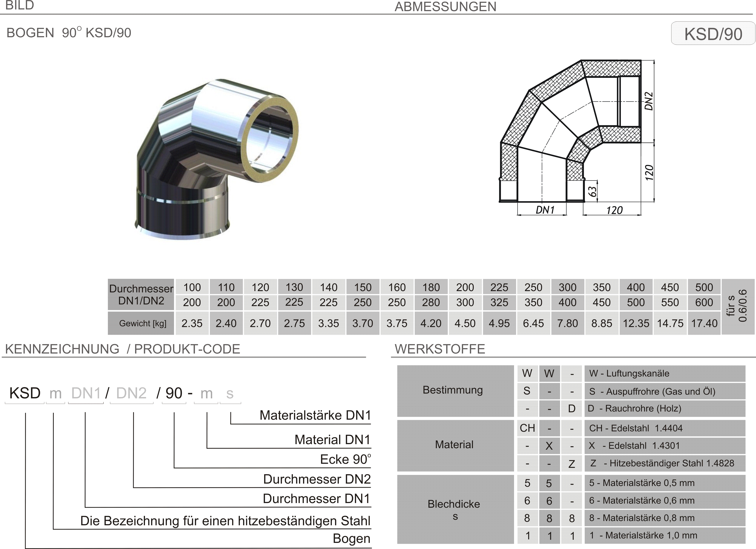Click weight value 2.35
The width and height of the screenshot is (756, 549).
coord(192,323)
